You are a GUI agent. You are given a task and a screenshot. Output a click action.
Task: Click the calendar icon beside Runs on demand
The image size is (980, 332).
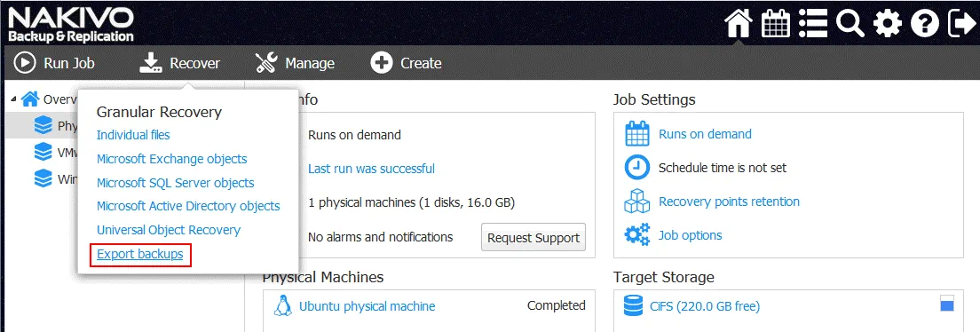637,134
